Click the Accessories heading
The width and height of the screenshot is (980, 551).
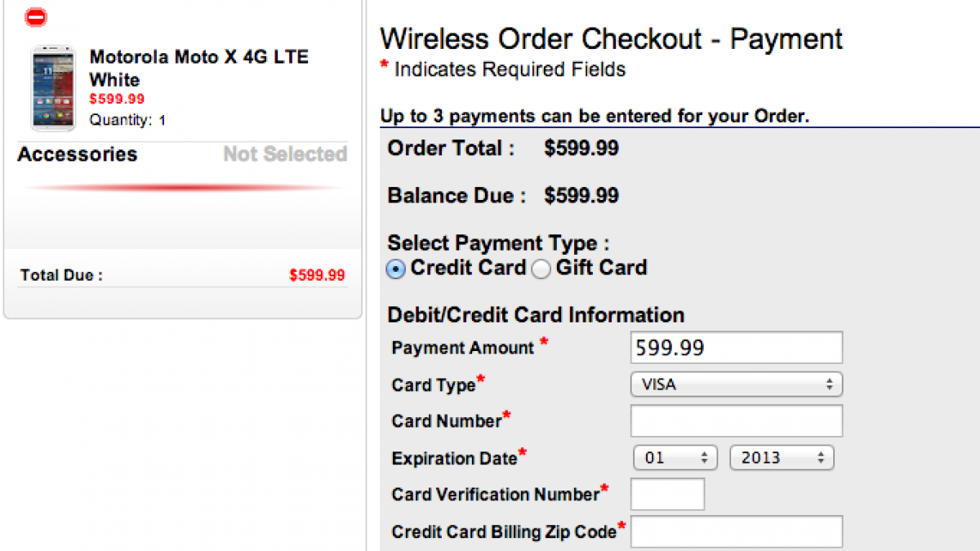tap(78, 154)
